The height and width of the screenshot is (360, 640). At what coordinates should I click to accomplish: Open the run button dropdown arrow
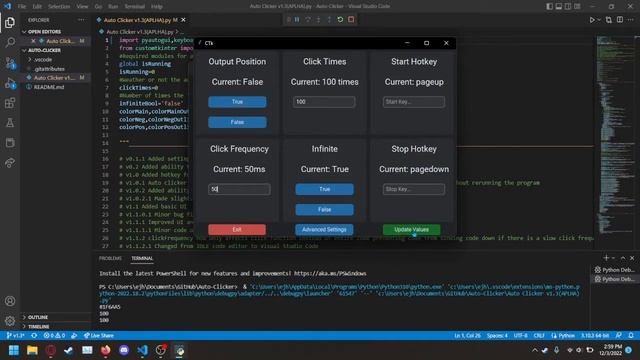pos(599,20)
